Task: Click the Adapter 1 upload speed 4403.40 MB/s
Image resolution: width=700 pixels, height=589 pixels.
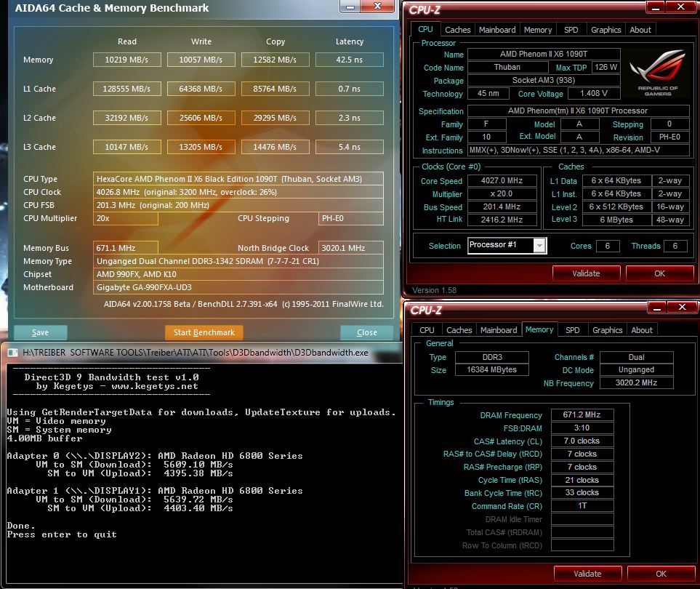Action: 198,508
